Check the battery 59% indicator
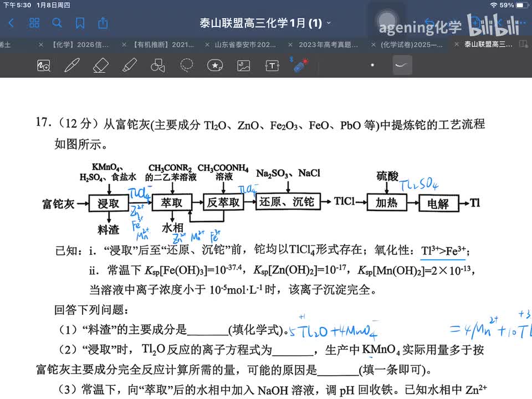This screenshot has height=399, width=532. pyautogui.click(x=514, y=5)
